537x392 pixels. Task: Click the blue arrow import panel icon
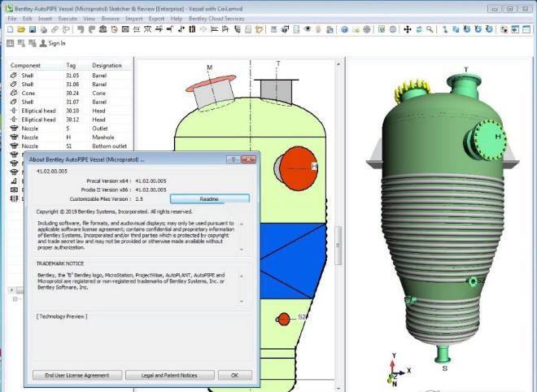(515, 29)
